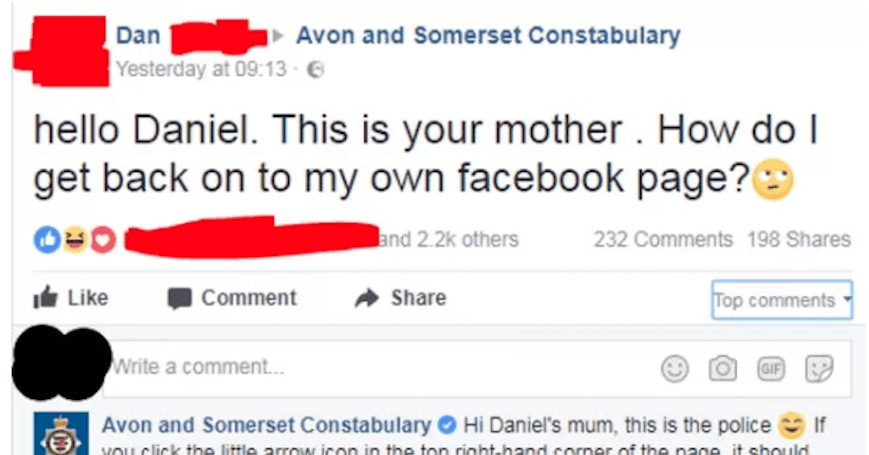The width and height of the screenshot is (869, 455).
Task: Open Avon and Somerset Constabulary page in header
Action: [488, 36]
